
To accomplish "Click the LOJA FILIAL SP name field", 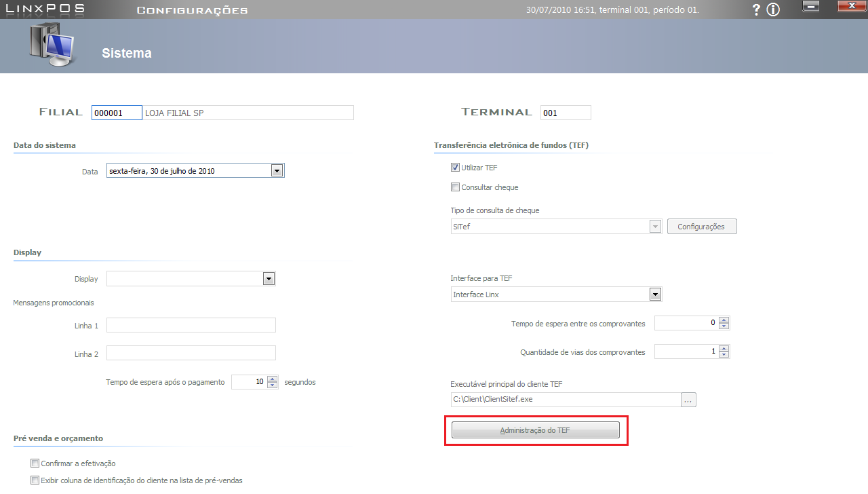I will click(x=248, y=113).
